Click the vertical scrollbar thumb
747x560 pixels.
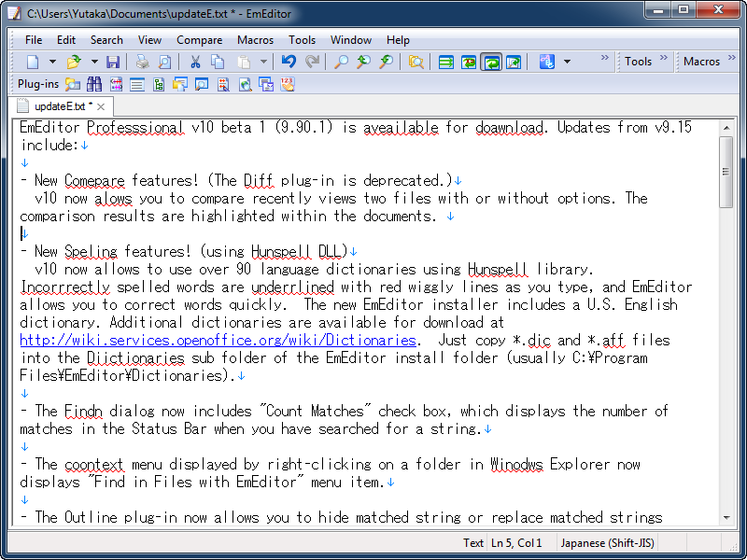click(726, 172)
